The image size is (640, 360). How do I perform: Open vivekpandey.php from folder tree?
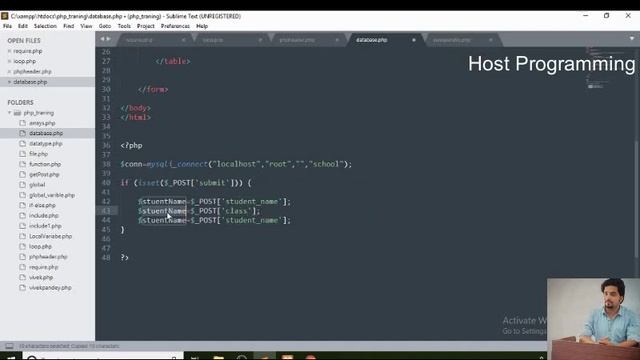pos(50,288)
